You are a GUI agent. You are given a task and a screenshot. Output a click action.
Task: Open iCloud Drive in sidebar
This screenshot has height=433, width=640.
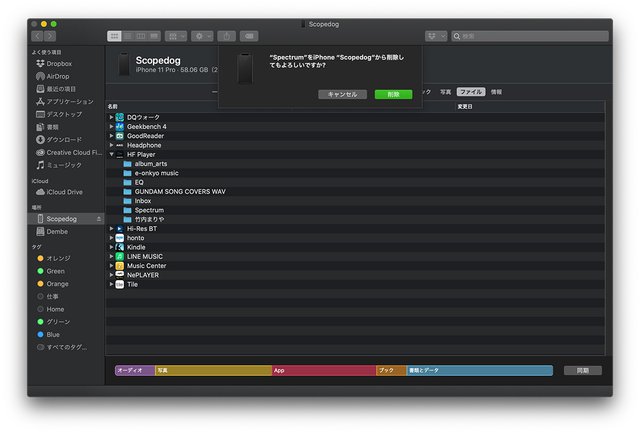[64, 192]
